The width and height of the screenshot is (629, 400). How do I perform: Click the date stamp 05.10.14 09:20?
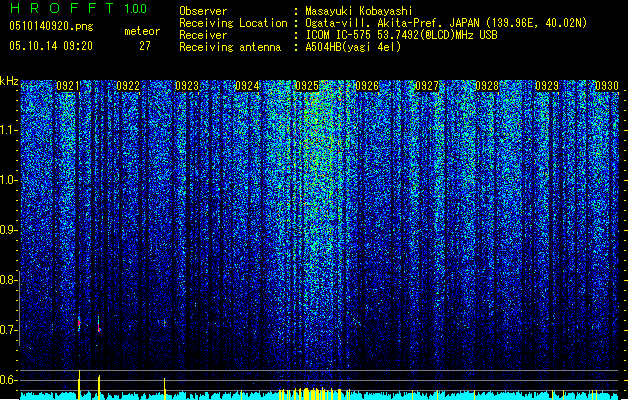pyautogui.click(x=51, y=46)
